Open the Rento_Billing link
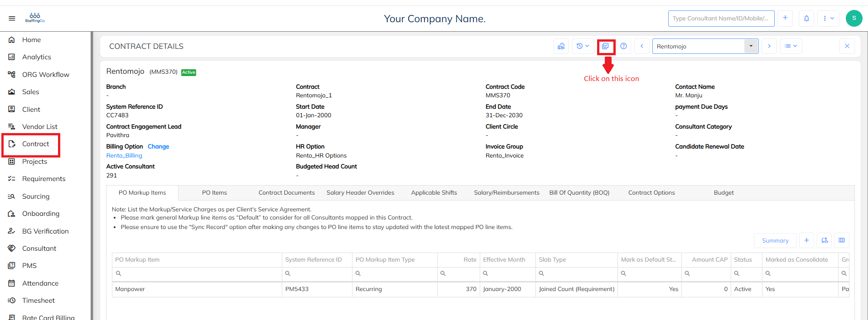Screen dimensions: 868x320 click(124, 156)
